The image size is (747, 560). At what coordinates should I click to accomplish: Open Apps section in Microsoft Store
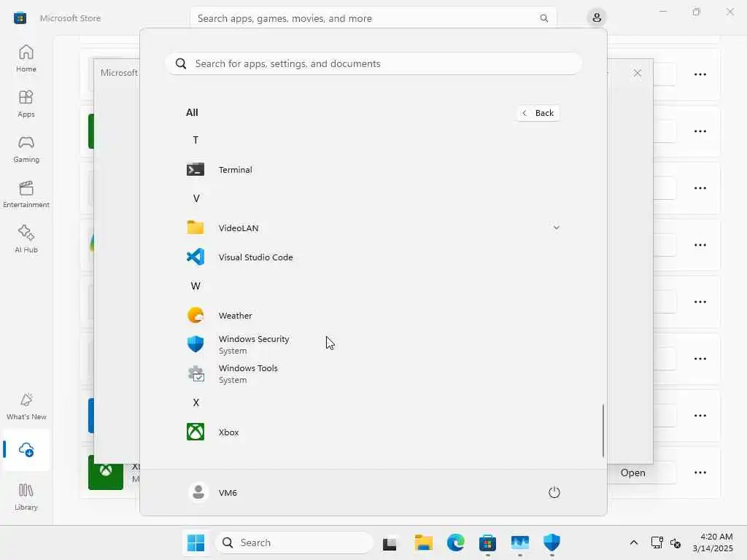click(x=26, y=104)
